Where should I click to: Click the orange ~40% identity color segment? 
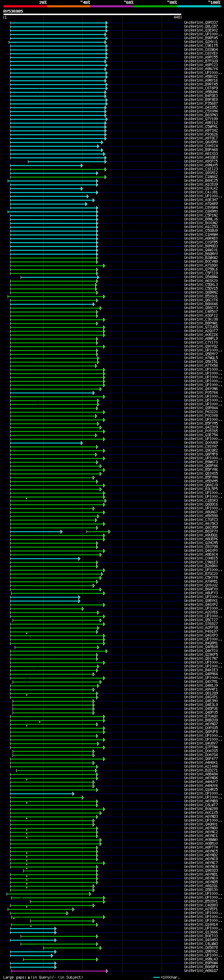pos(69,6)
